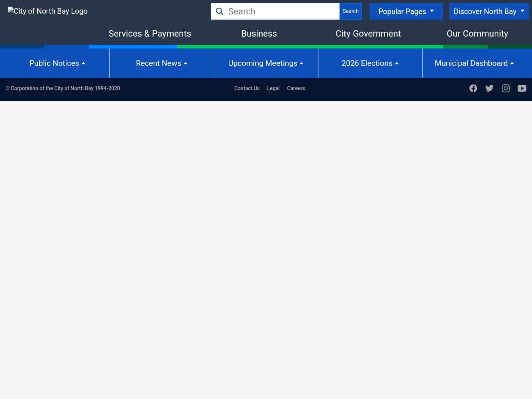The width and height of the screenshot is (532, 399).
Task: Click the magnifying glass search icon
Action: tap(219, 11)
